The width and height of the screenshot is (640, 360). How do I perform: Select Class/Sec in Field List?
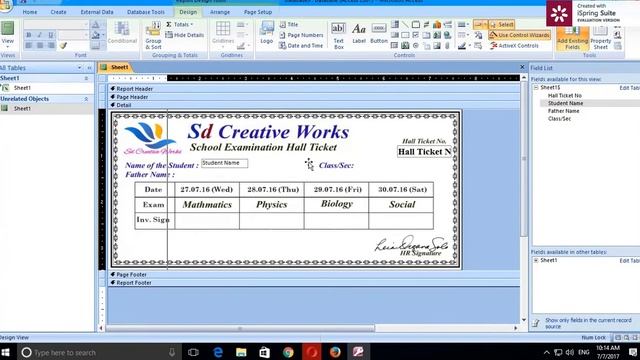[559, 119]
